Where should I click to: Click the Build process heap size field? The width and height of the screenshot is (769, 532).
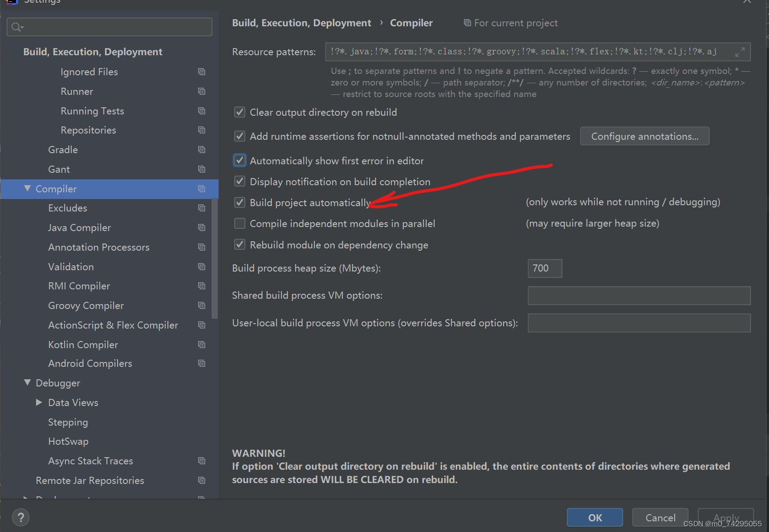pos(544,268)
